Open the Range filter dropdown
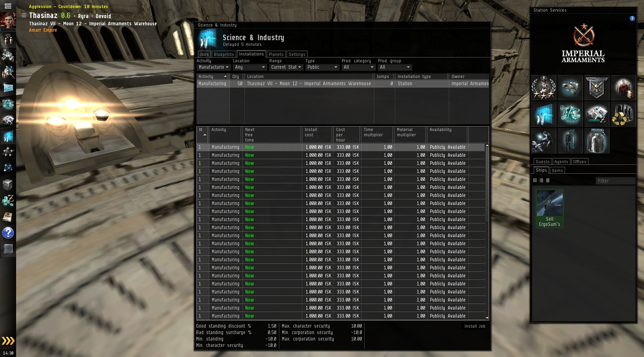Image resolution: width=644 pixels, height=357 pixels. 286,67
